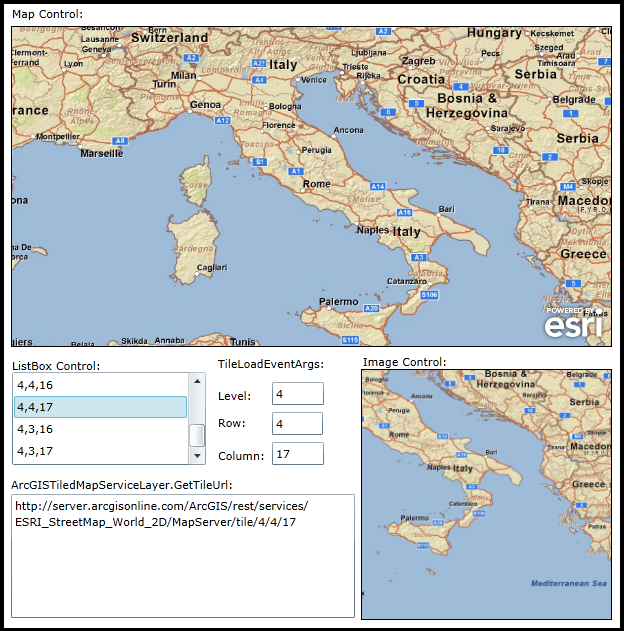Click the listbox scroll up arrow
The width and height of the screenshot is (624, 631).
[197, 381]
